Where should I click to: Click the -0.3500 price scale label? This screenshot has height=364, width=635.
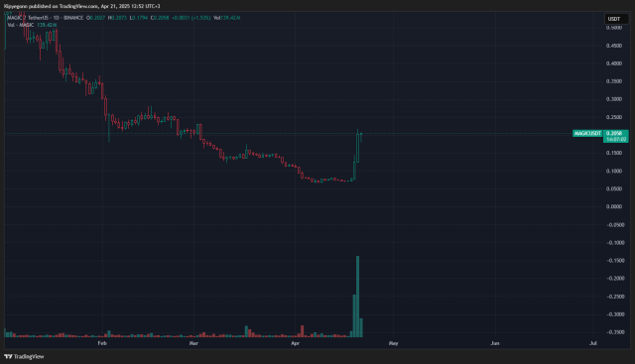coord(615,332)
